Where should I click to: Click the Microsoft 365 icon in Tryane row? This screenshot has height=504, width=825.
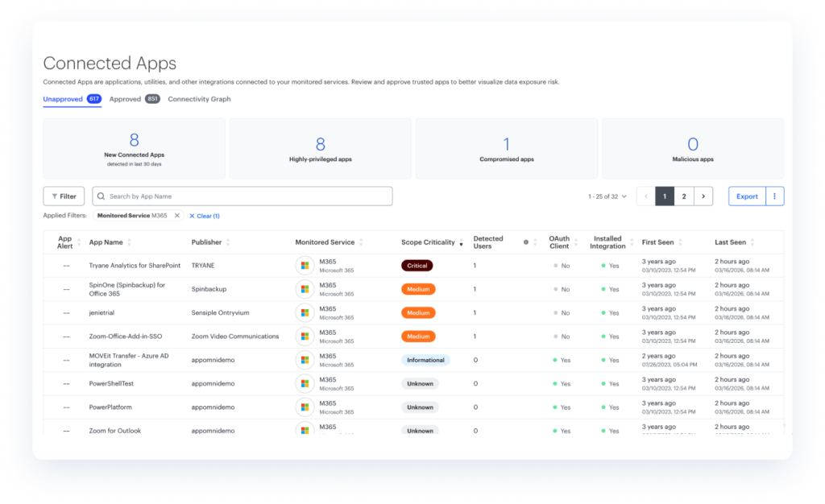point(305,266)
